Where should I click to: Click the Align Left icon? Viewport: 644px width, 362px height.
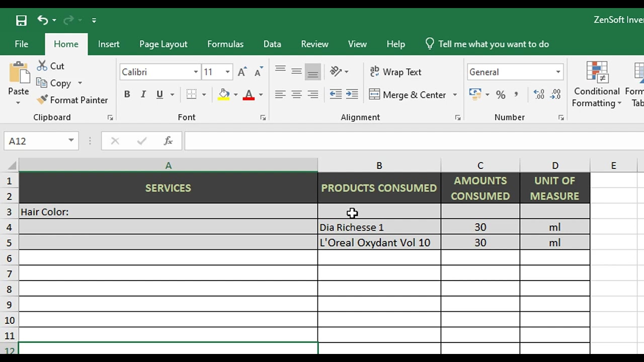pos(280,95)
